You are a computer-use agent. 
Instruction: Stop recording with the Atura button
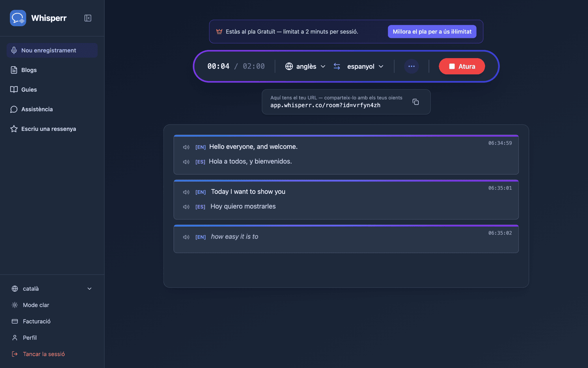pyautogui.click(x=462, y=66)
